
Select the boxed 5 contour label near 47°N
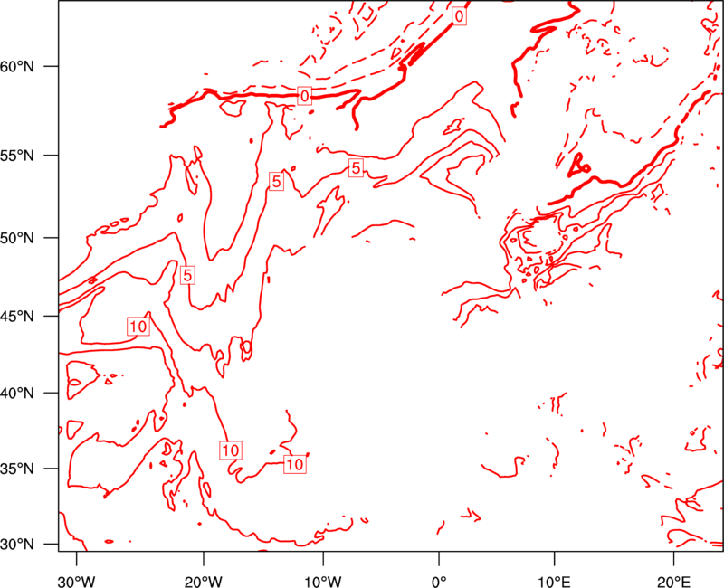click(x=187, y=276)
